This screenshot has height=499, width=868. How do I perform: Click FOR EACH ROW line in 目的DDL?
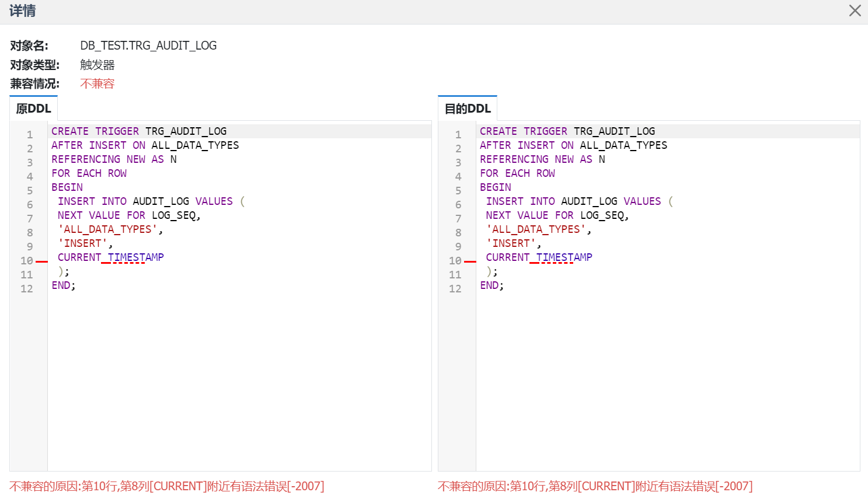[x=517, y=173]
